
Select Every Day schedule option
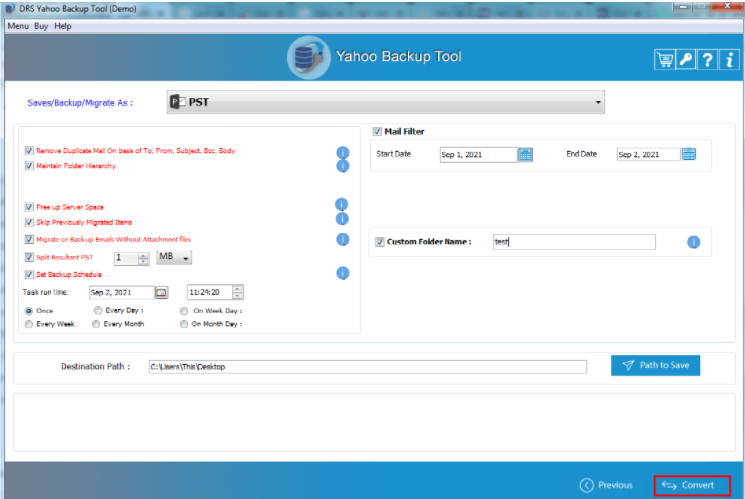98,310
